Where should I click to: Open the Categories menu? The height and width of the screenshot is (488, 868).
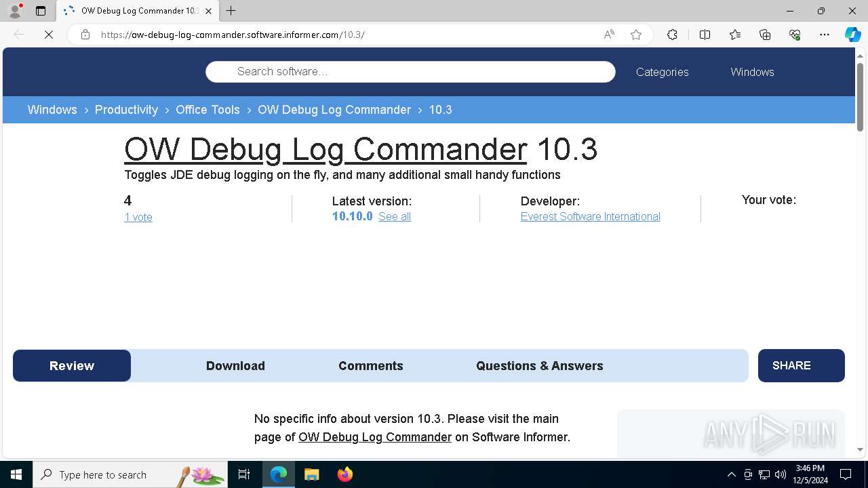click(663, 72)
